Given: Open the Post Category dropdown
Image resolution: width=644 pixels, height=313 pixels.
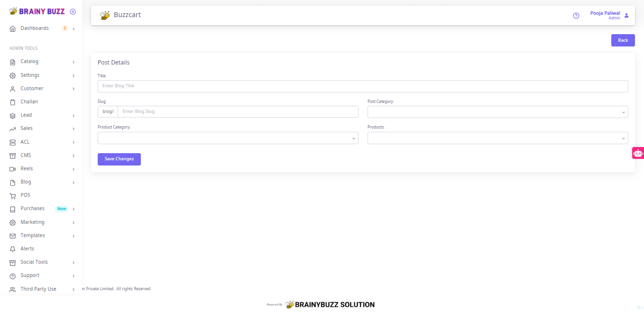Looking at the screenshot, I should point(497,112).
